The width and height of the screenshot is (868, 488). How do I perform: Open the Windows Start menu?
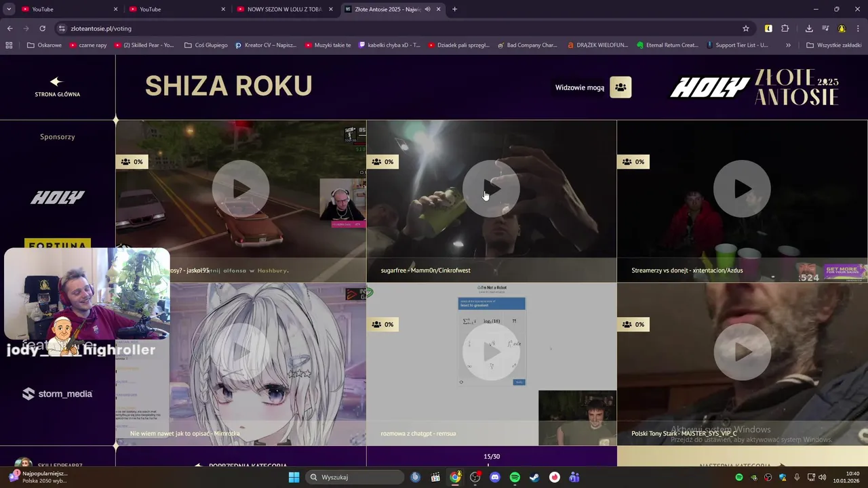294,477
